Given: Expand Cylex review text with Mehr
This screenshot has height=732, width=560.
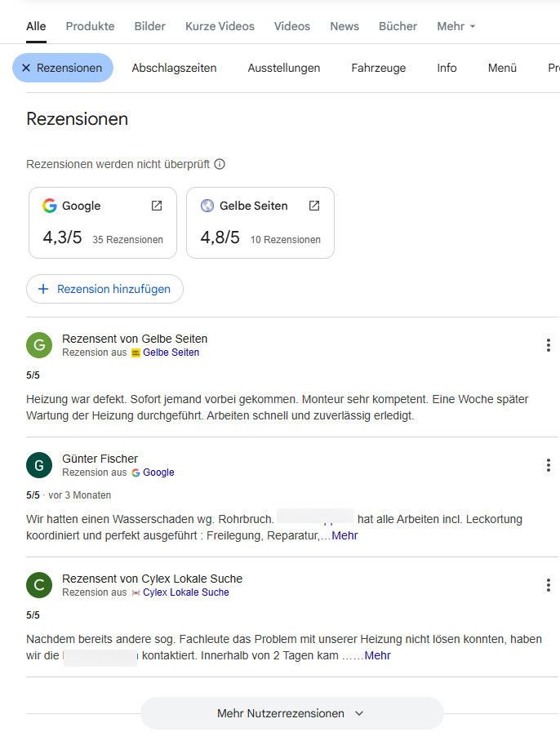Looking at the screenshot, I should point(377,655).
